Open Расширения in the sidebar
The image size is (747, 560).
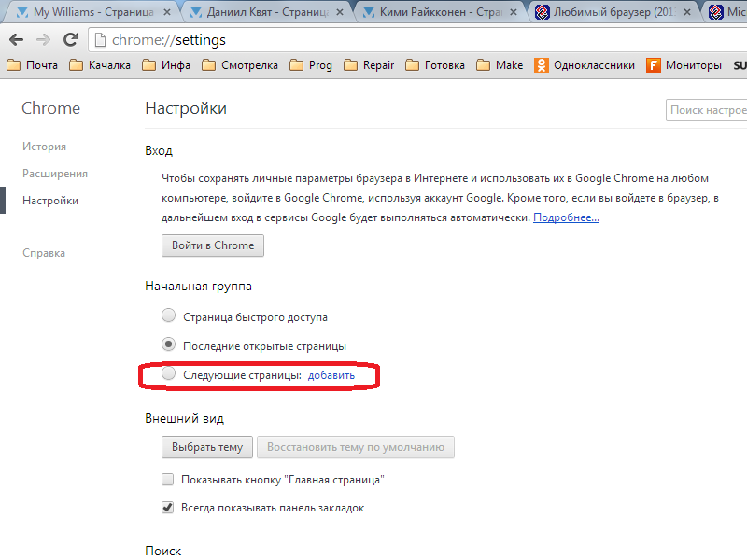click(x=55, y=174)
